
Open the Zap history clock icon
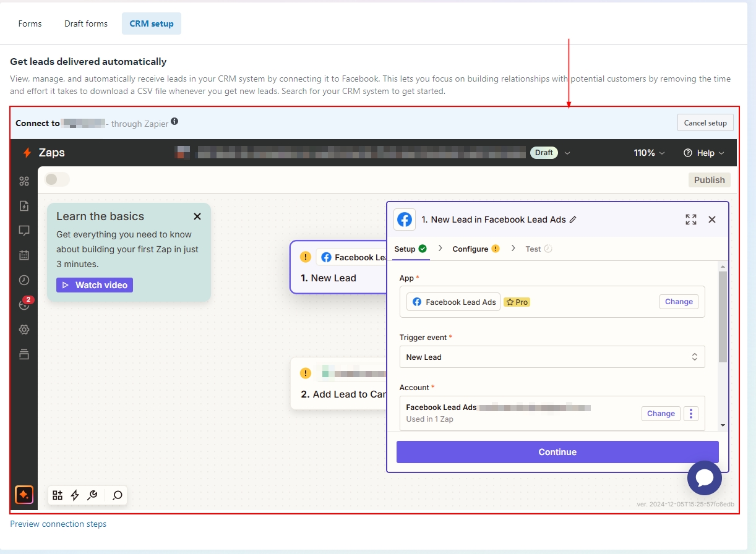click(24, 280)
